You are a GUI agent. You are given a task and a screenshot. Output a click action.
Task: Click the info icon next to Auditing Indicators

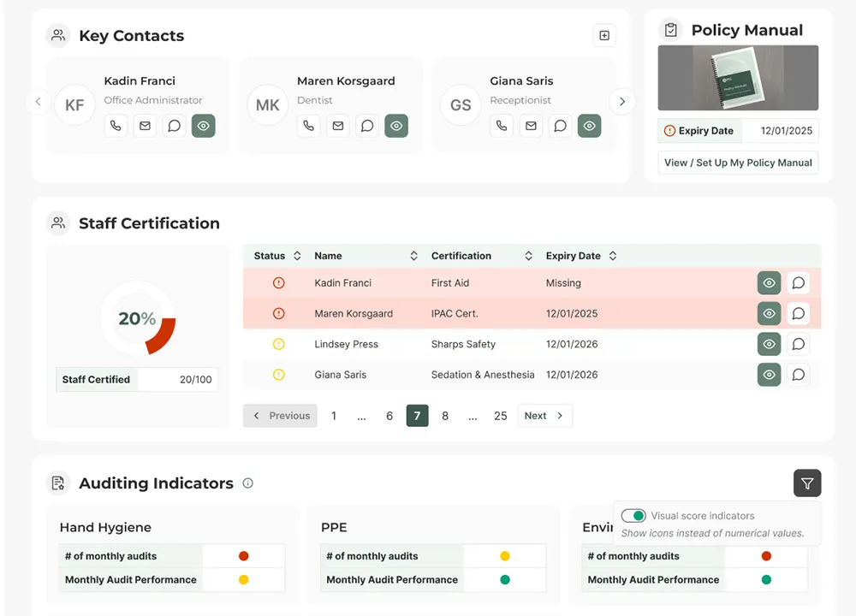pyautogui.click(x=247, y=483)
